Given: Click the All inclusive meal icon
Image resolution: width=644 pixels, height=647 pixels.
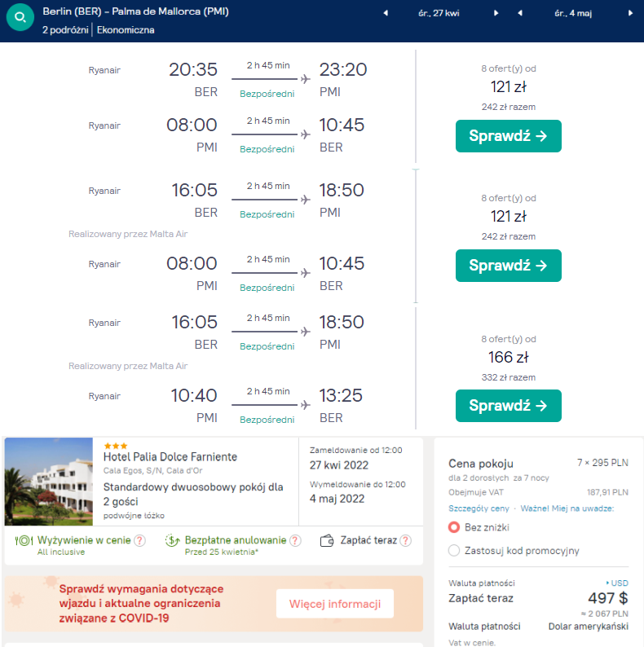Looking at the screenshot, I should pyautogui.click(x=23, y=540).
